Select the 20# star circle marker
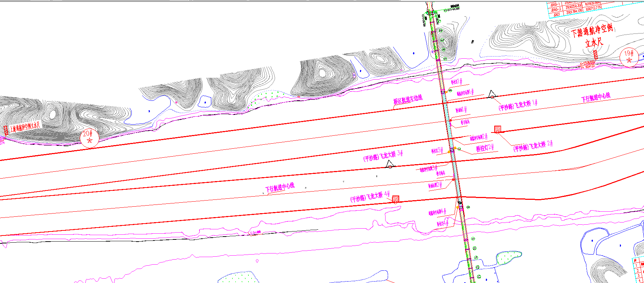Image resolution: width=644 pixels, height=283 pixels. point(89,138)
